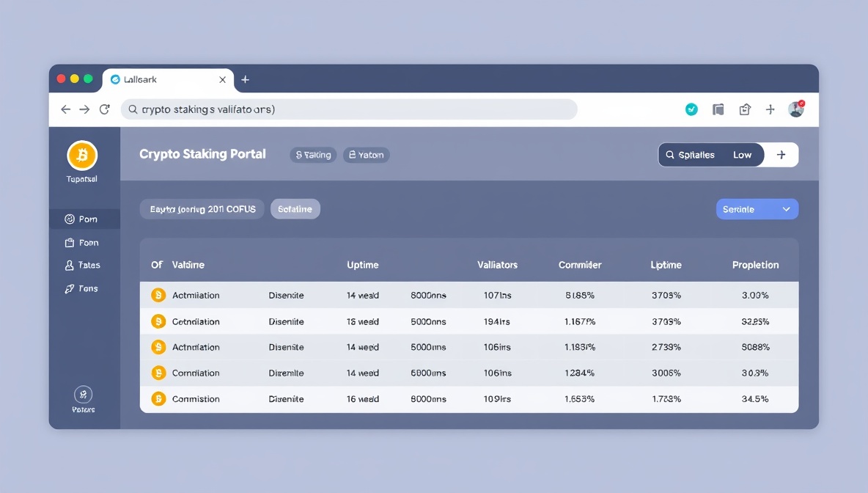
Task: Click the 1.284% commission value
Action: (580, 373)
